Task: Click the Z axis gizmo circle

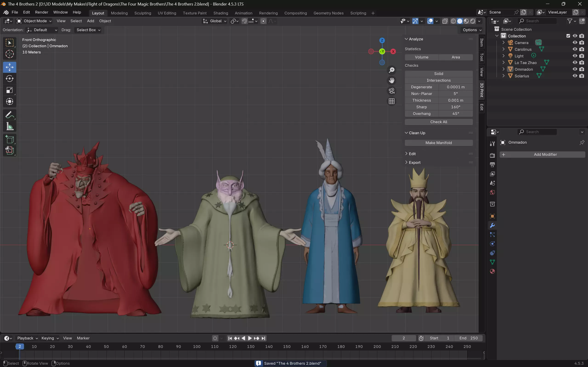Action: pos(382,40)
